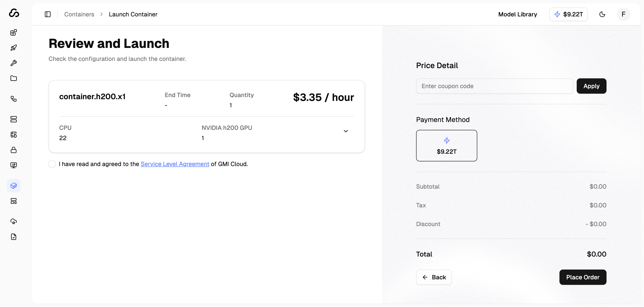Viewport: 644px width, 307px height.
Task: Click the rocket icon in sidebar
Action: point(13,48)
